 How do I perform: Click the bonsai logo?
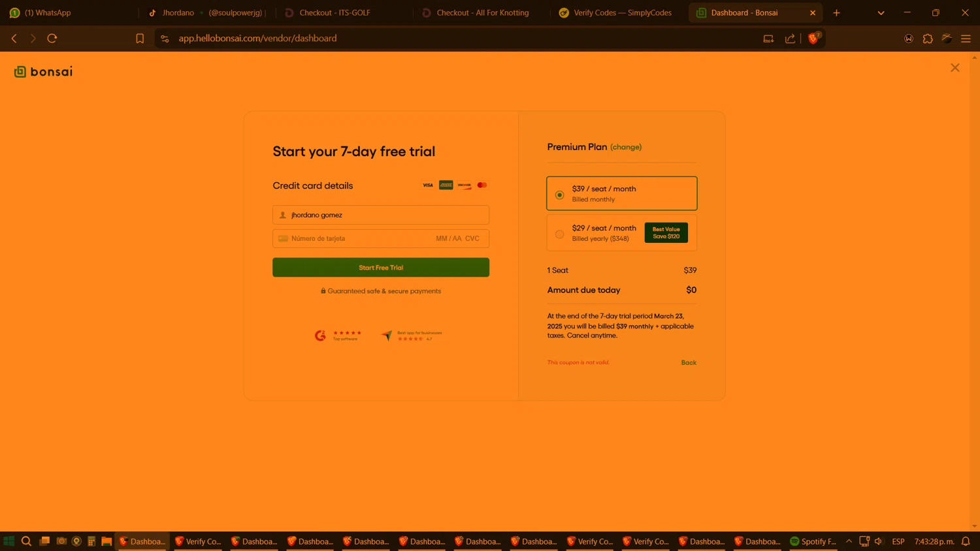pos(43,71)
